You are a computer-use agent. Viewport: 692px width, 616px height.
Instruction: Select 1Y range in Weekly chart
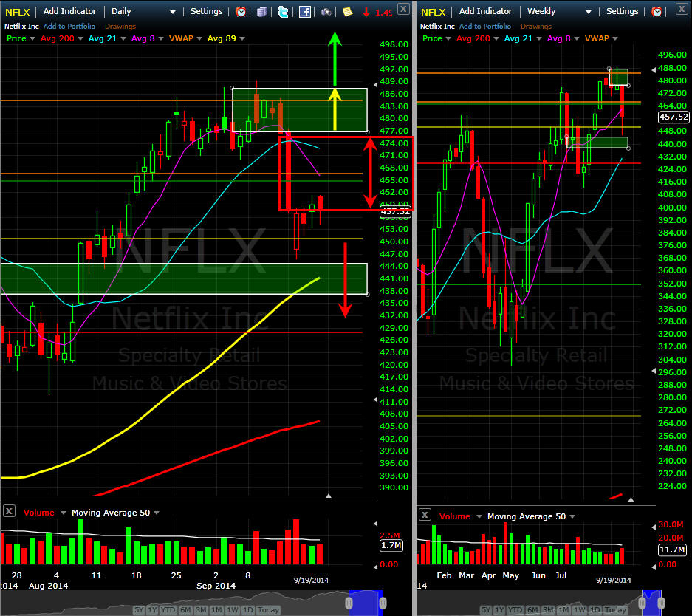499,610
